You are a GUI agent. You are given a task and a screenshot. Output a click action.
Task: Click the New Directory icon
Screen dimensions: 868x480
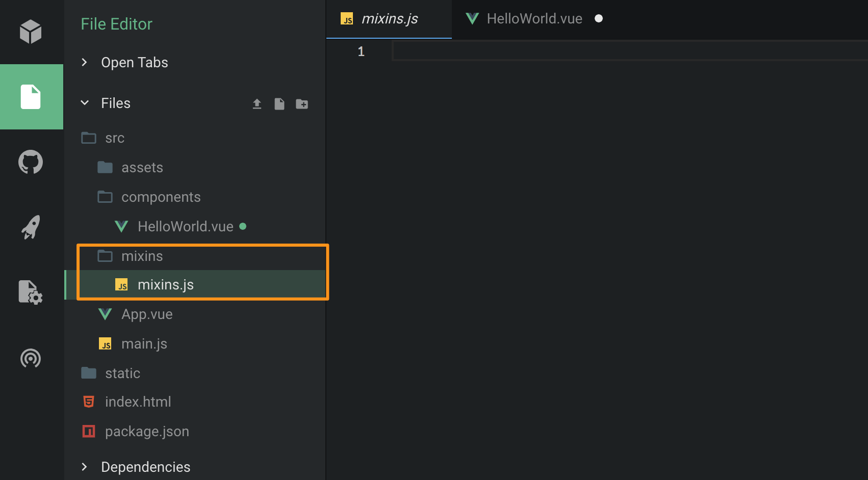(302, 104)
